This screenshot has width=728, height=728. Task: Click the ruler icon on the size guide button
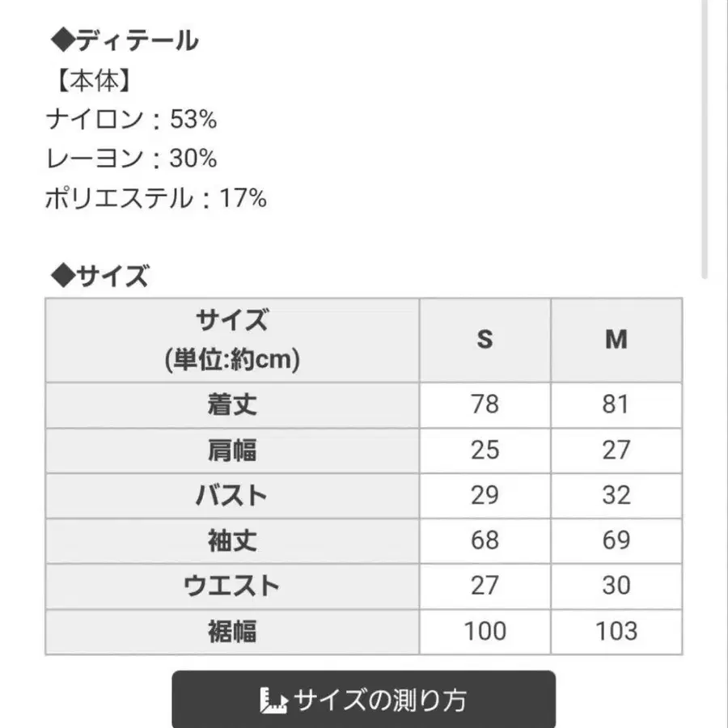click(x=274, y=700)
